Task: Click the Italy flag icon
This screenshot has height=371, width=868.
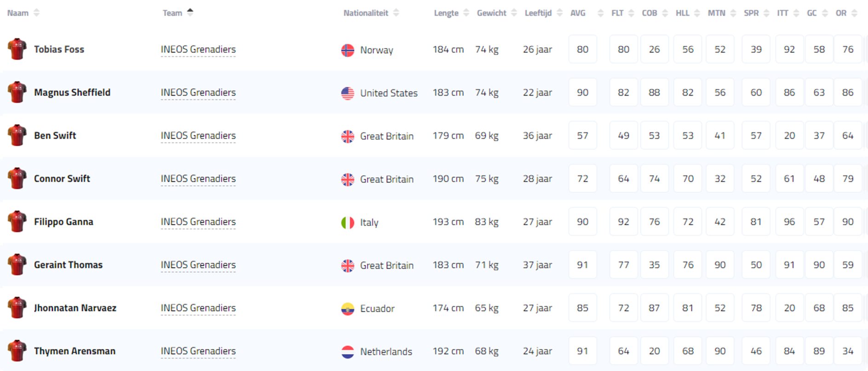Action: coord(348,223)
